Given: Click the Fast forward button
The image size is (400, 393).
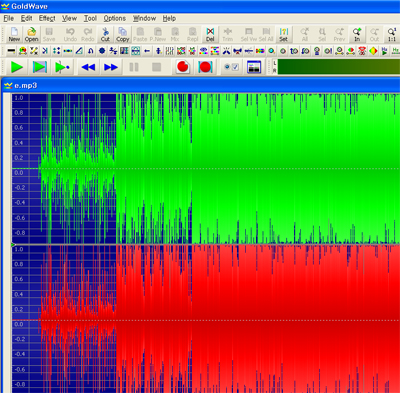Looking at the screenshot, I should (111, 67).
